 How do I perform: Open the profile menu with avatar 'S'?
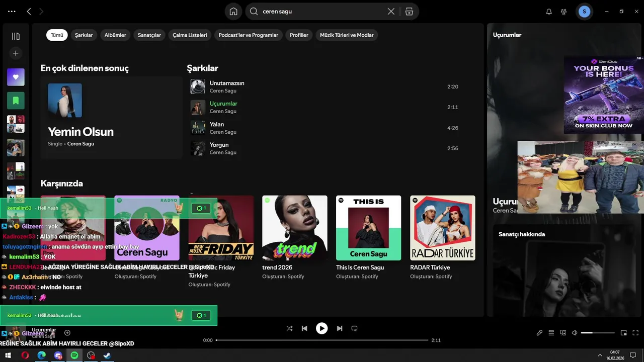coord(584,12)
